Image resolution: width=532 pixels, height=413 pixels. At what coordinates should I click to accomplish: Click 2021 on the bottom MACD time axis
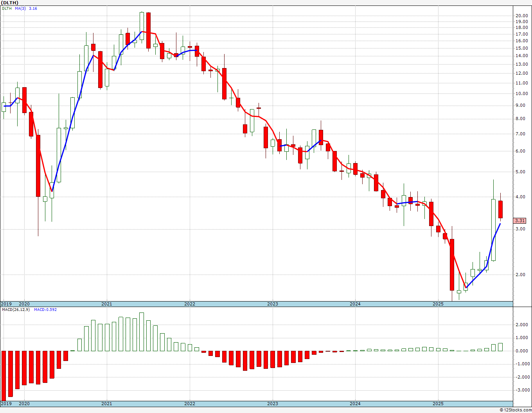click(107, 404)
